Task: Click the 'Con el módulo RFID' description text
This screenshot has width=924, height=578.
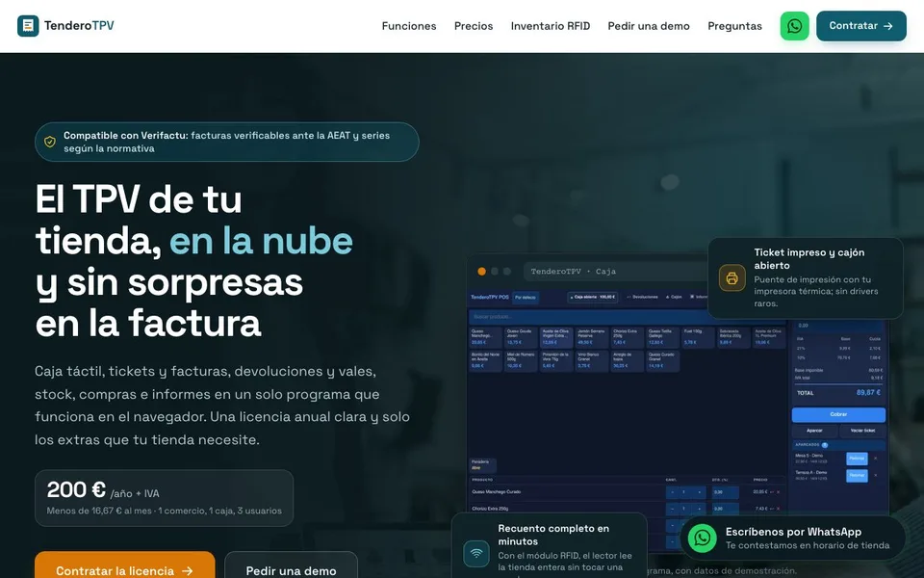Action: point(565,562)
